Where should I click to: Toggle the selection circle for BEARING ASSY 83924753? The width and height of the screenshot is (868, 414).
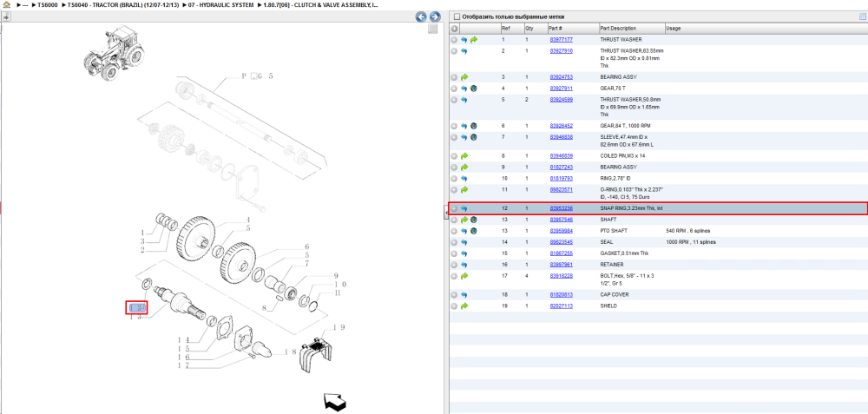tap(455, 77)
